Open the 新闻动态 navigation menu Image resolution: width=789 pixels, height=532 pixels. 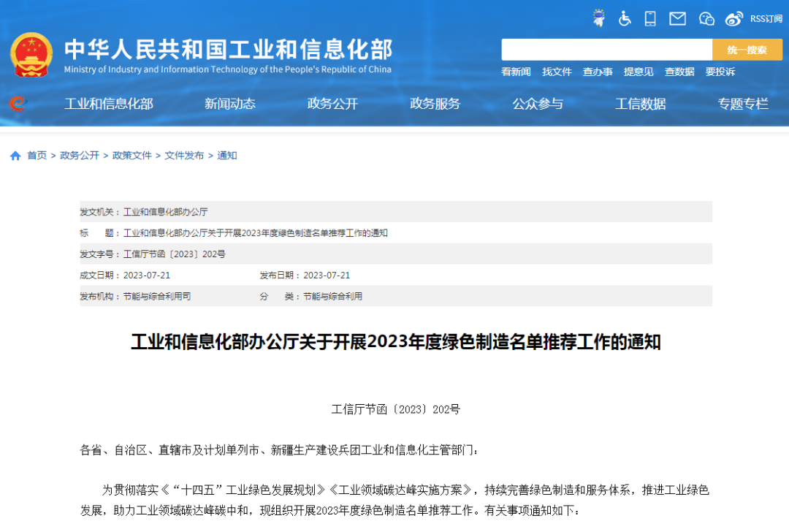[x=230, y=104]
